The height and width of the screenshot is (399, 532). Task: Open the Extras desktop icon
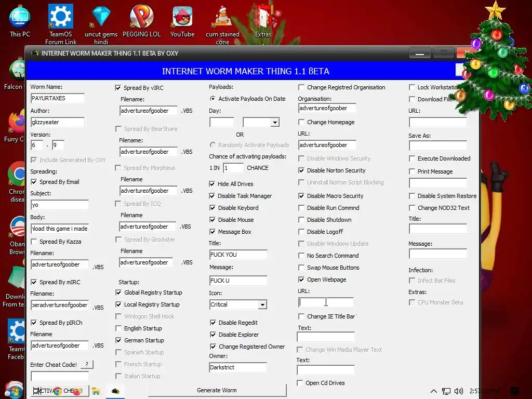pos(263,21)
